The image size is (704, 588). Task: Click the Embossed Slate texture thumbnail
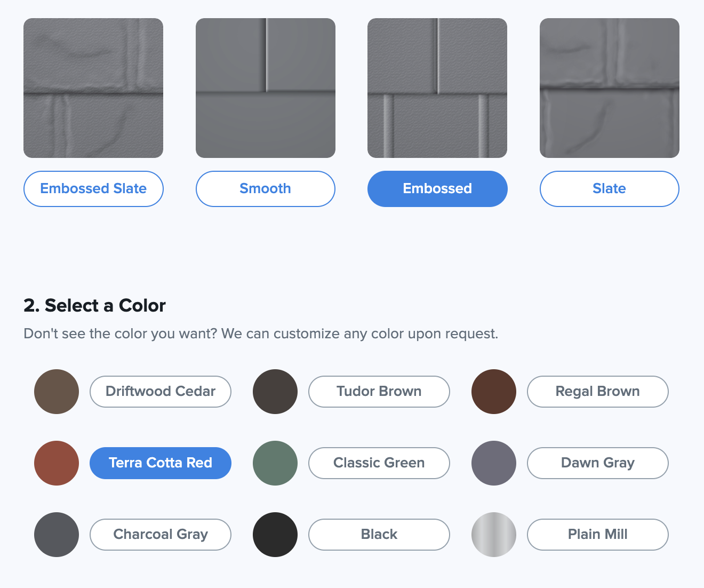(93, 88)
